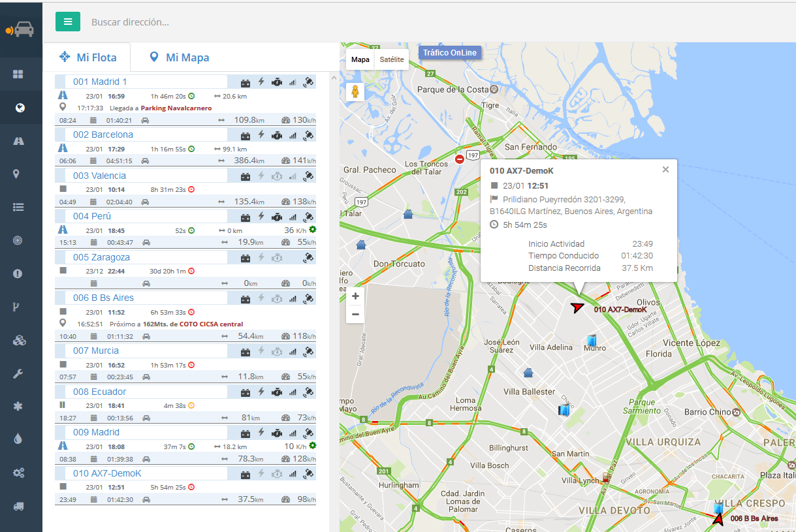Toggle the globe view icon in sidebar
This screenshot has height=532, width=796.
pos(19,108)
